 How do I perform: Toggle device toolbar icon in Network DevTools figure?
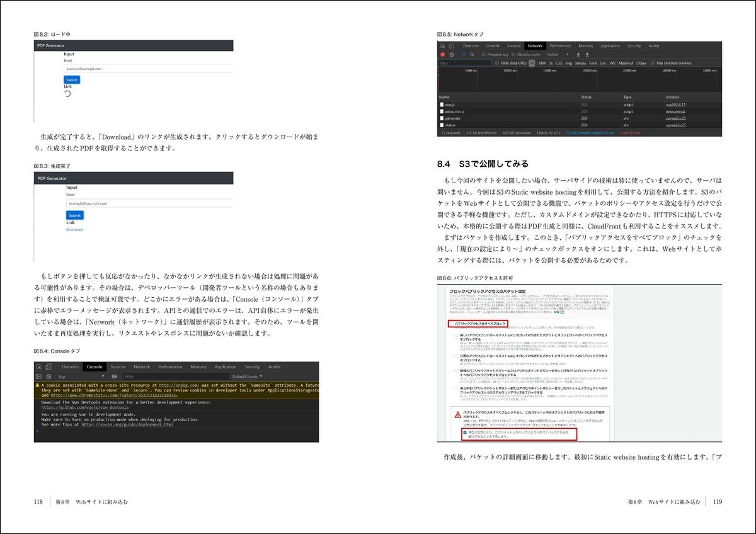(x=451, y=46)
